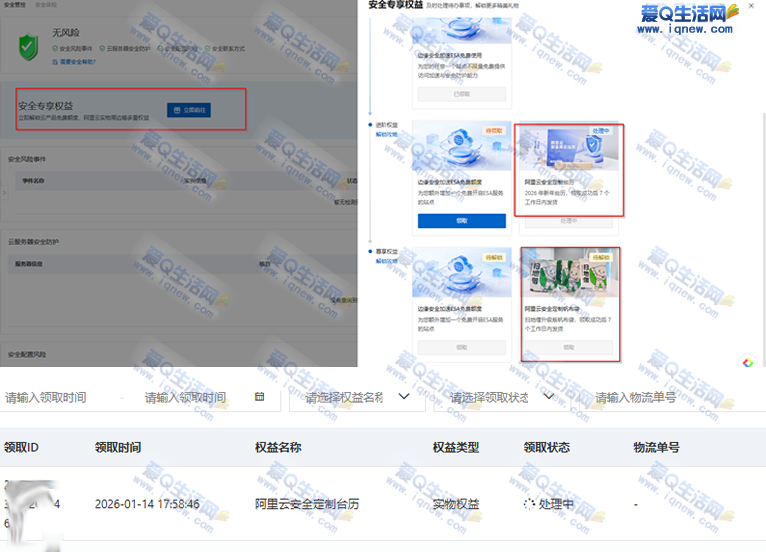Click the 物流单号 column header
Image resolution: width=766 pixels, height=552 pixels.
[x=656, y=447]
